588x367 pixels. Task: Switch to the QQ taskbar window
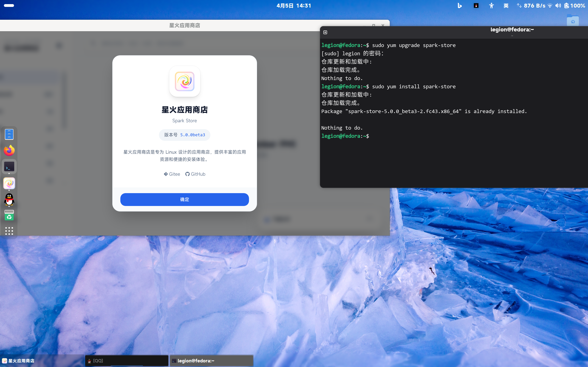click(126, 361)
